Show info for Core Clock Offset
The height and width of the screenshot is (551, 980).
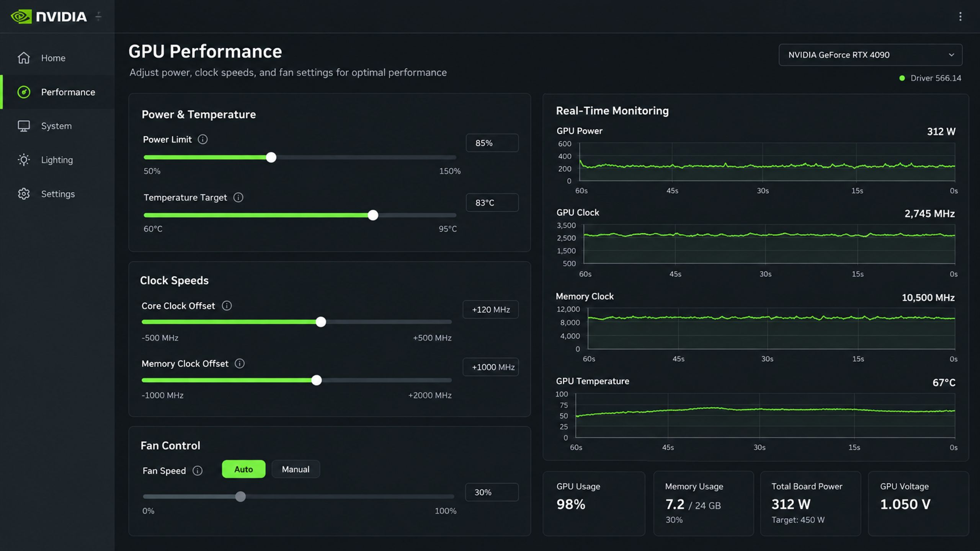pos(227,306)
